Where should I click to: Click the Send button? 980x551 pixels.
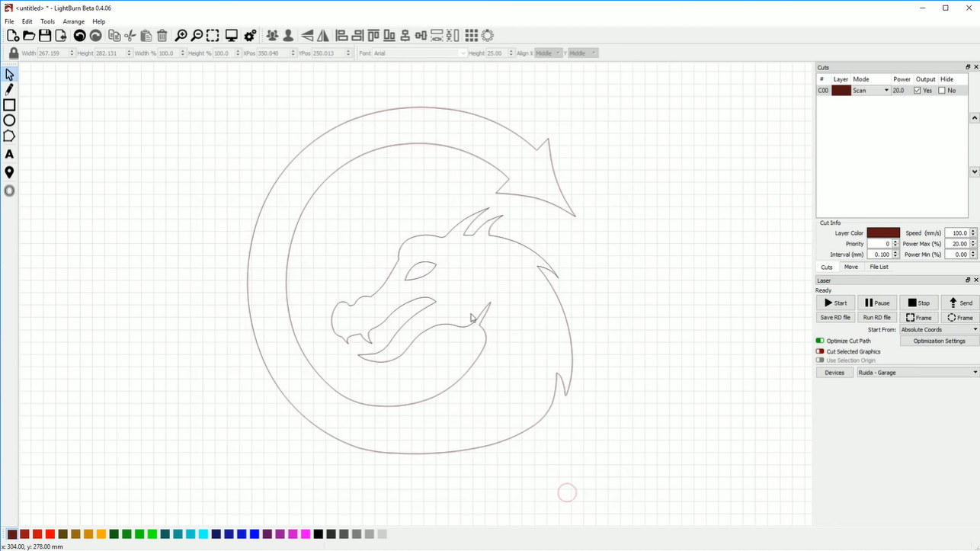coord(960,303)
